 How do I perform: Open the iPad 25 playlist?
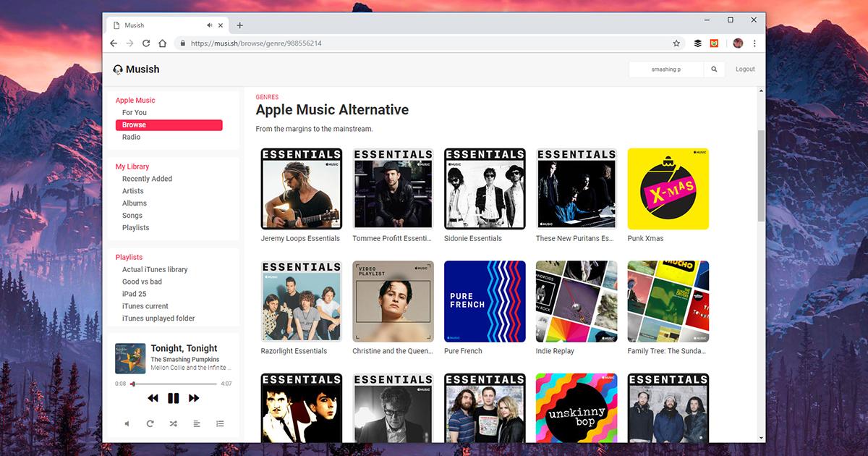(134, 294)
